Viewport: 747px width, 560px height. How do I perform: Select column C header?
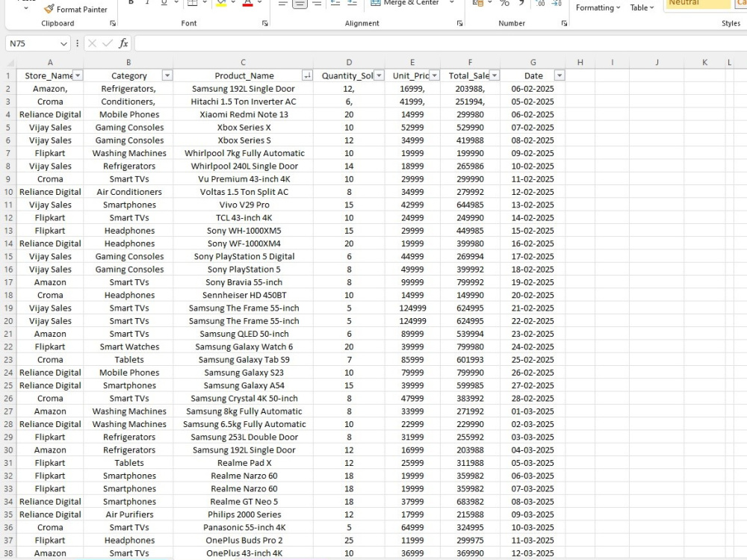pos(243,63)
